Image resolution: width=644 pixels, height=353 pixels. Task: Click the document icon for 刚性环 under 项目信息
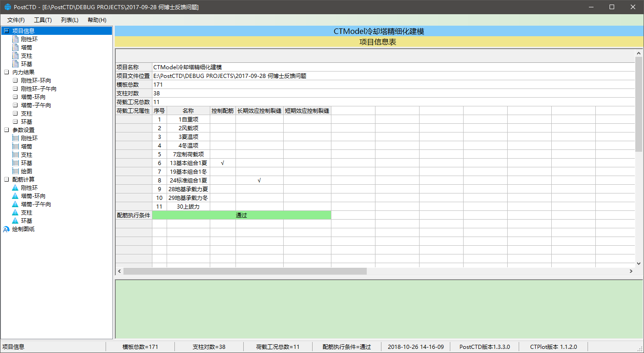point(16,39)
